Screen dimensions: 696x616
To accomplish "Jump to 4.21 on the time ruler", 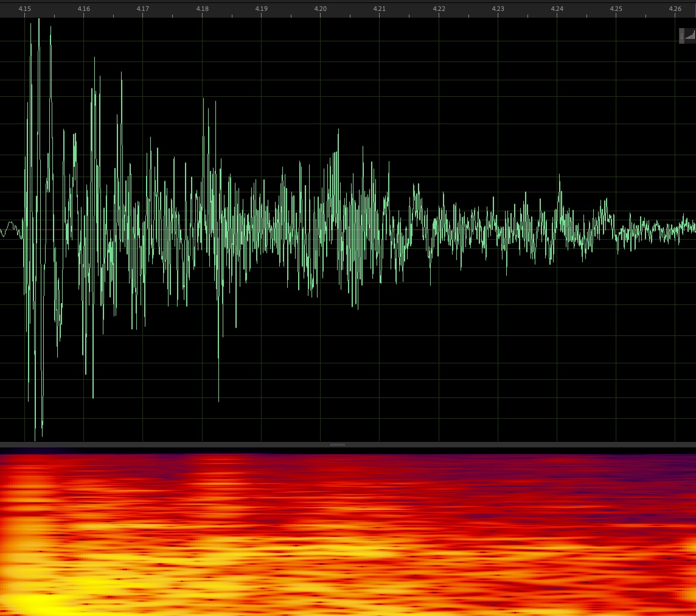I will point(380,9).
